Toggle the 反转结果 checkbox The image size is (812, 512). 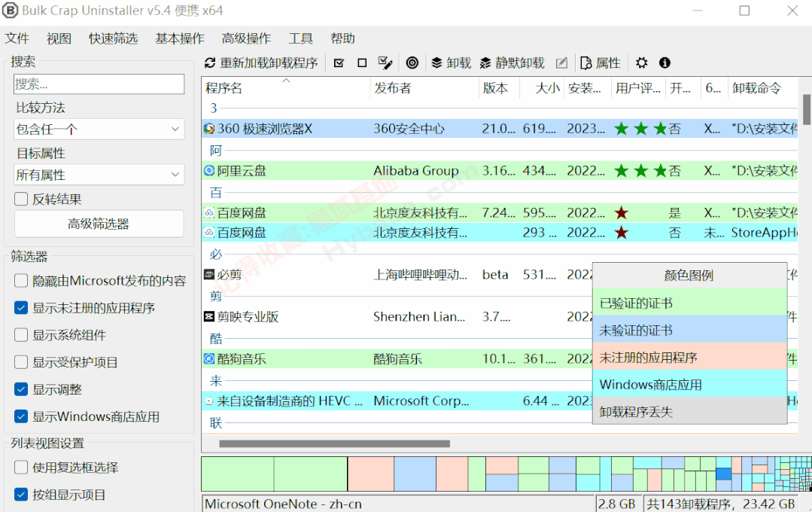click(x=21, y=199)
